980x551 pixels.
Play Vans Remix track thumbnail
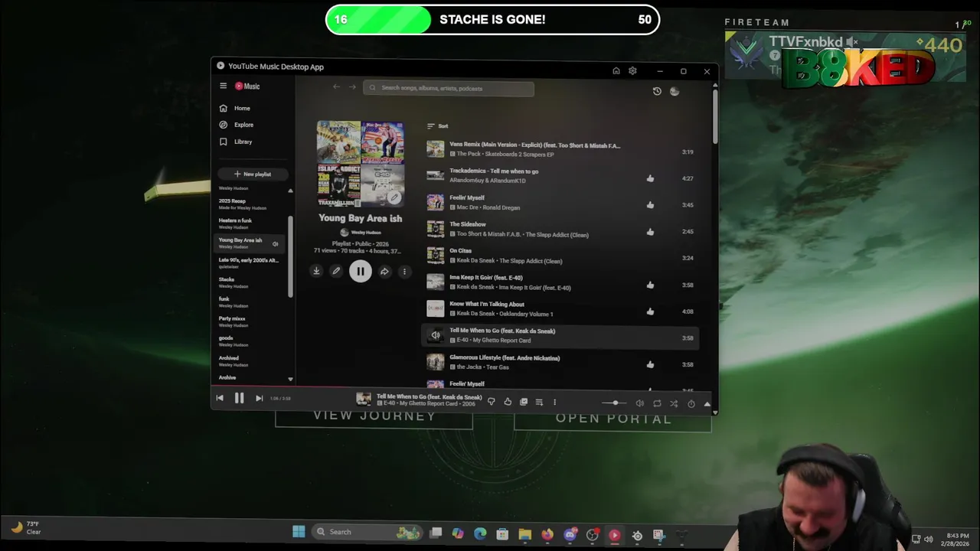click(435, 149)
